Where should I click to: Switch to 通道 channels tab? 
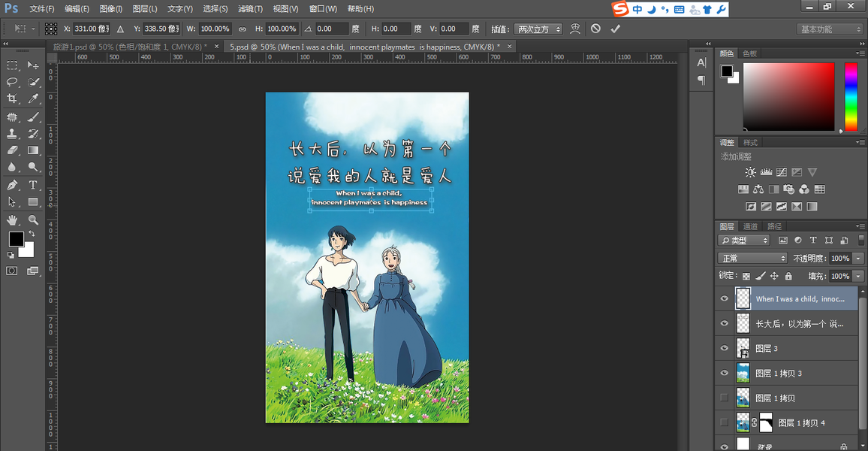(x=750, y=226)
